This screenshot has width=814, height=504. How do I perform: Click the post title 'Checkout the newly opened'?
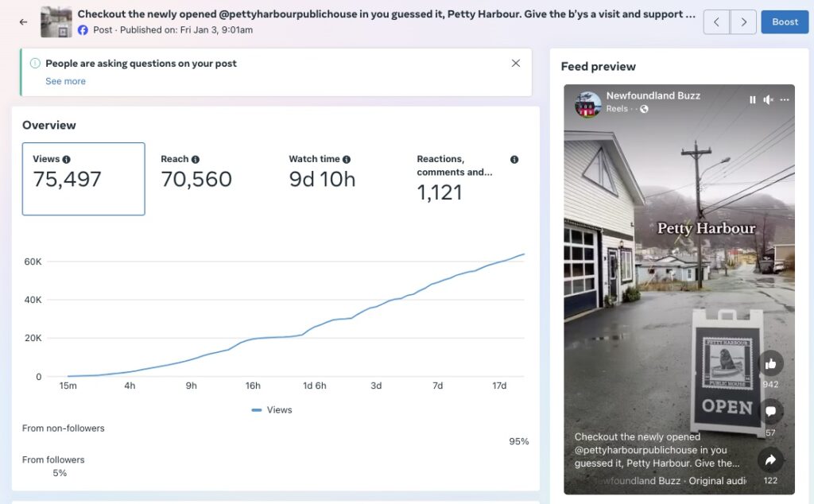coord(386,14)
